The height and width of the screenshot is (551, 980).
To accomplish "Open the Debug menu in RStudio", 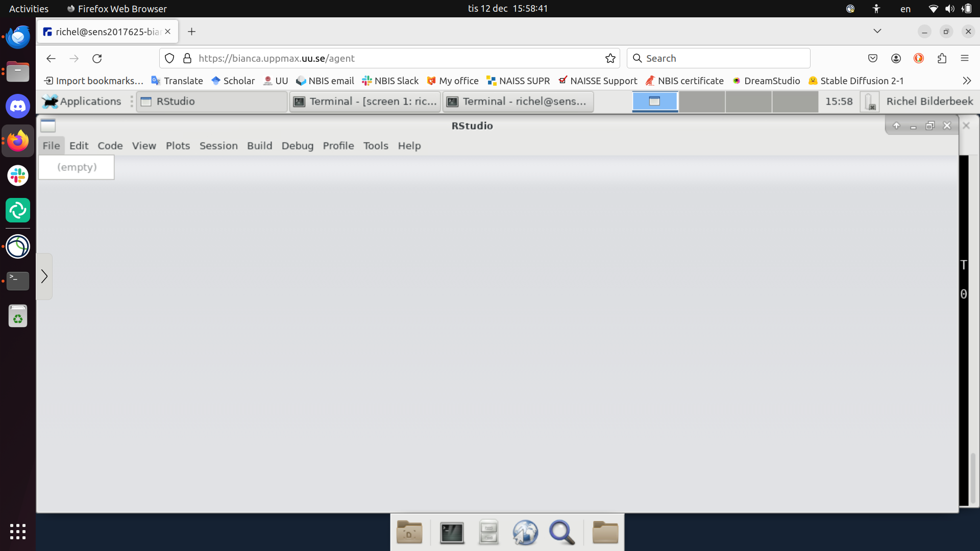I will point(298,145).
